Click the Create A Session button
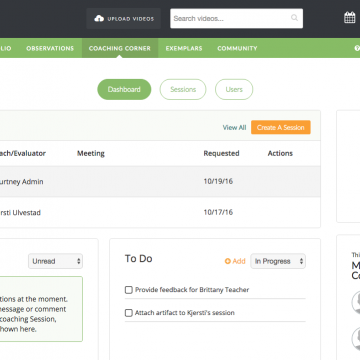Screen dimensions: 360x360 pos(281,127)
